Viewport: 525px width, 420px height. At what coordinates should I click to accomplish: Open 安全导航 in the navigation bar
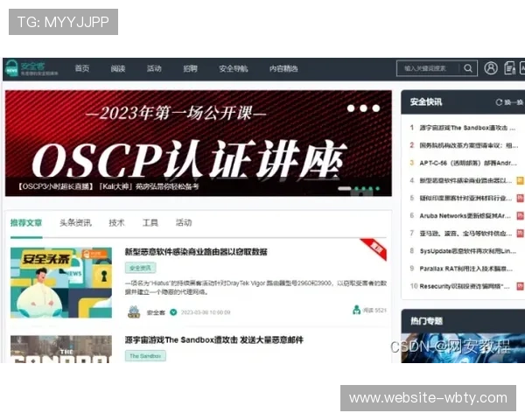click(x=234, y=68)
